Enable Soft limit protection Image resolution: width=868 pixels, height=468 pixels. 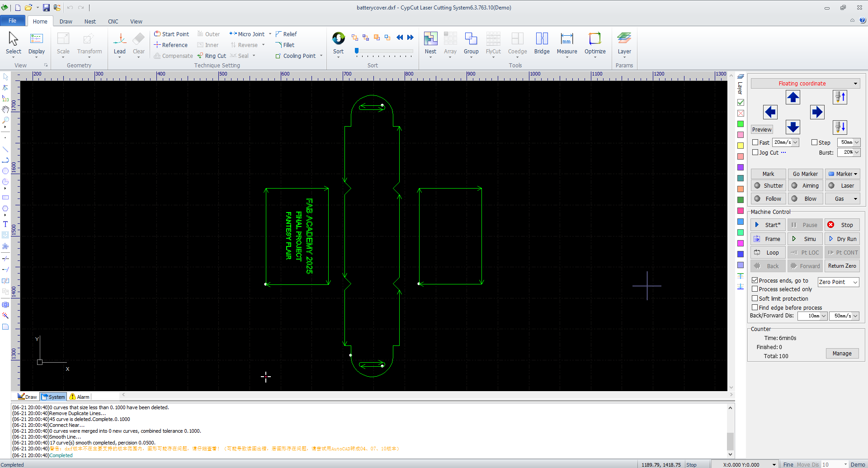(x=755, y=298)
